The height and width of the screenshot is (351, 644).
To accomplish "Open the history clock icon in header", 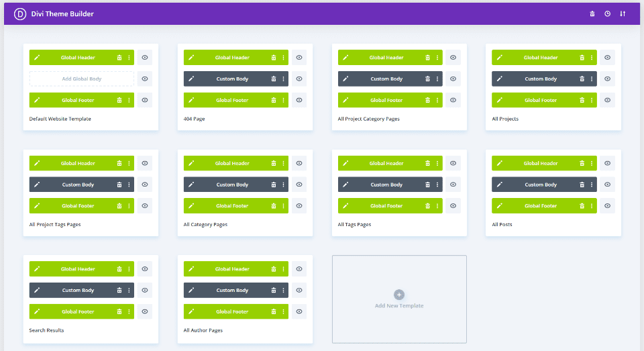I will pos(608,14).
